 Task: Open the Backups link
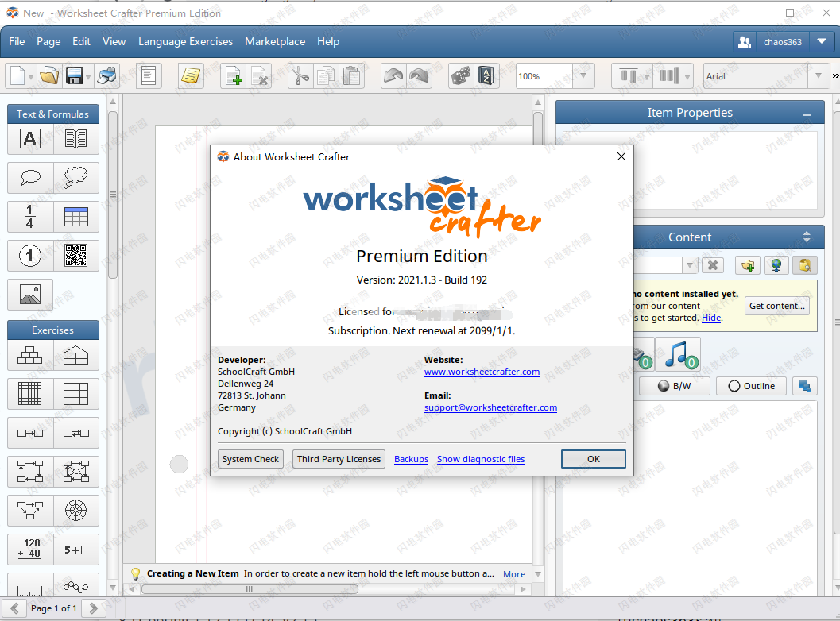coord(412,459)
